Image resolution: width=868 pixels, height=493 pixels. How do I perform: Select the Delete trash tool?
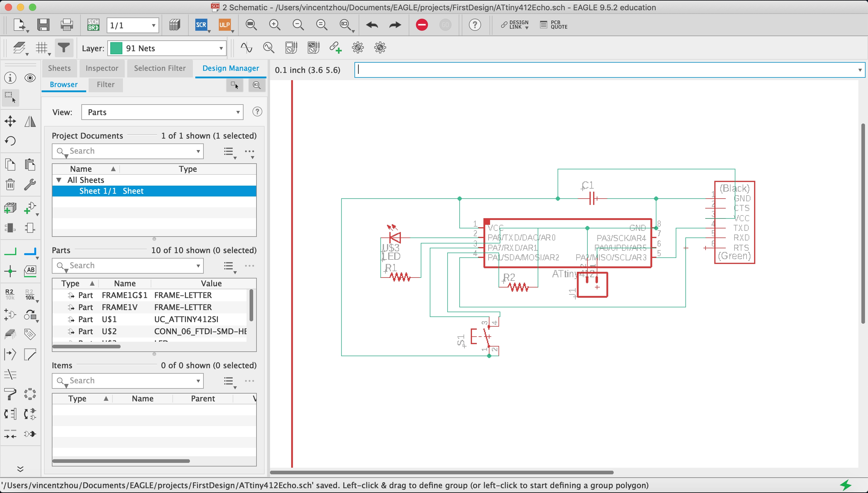(x=10, y=184)
